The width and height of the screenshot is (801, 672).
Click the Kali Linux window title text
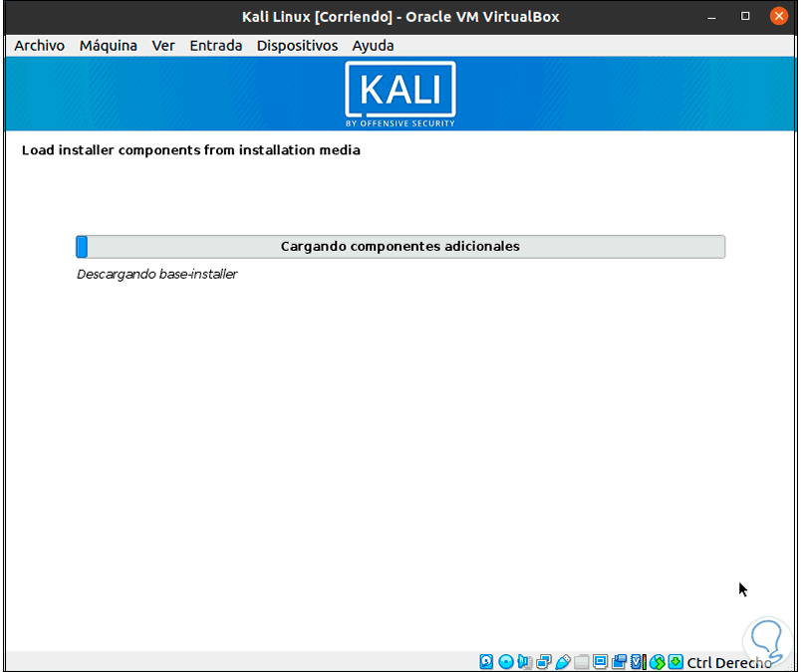400,17
